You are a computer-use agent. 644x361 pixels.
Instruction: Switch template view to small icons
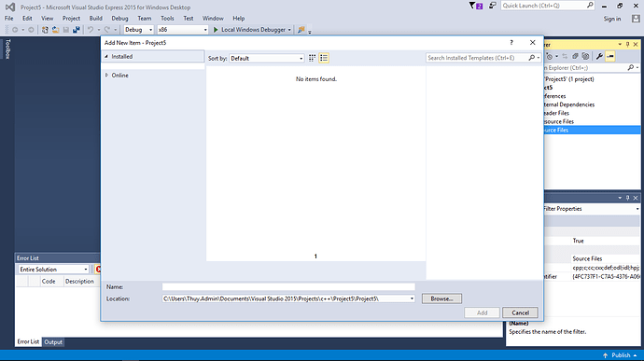coord(312,58)
